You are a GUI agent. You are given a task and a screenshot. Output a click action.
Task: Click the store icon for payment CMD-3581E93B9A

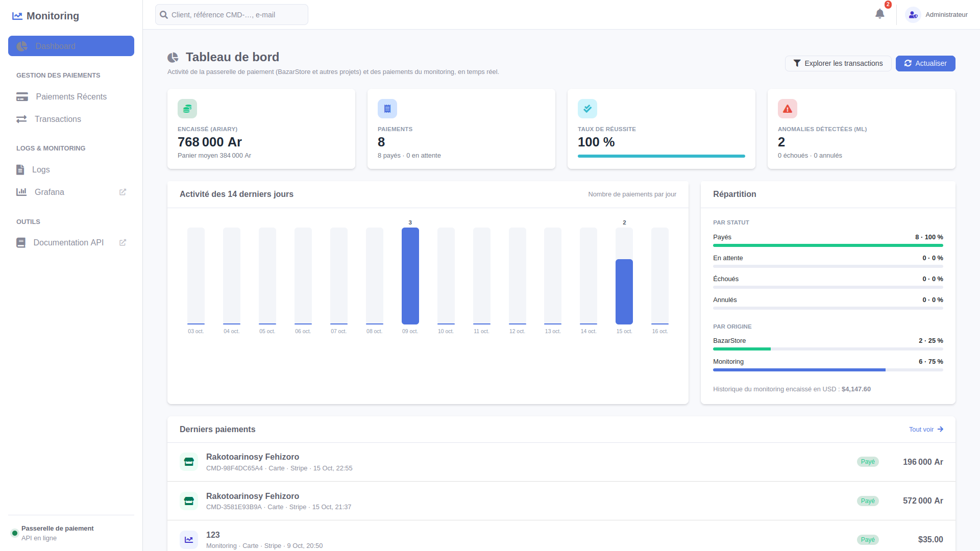point(189,501)
